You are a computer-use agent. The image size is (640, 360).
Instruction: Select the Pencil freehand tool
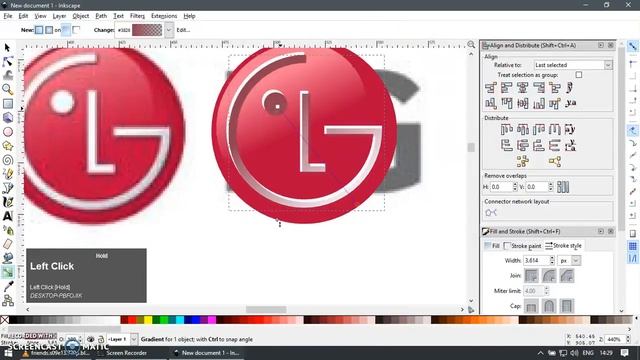tap(7, 174)
